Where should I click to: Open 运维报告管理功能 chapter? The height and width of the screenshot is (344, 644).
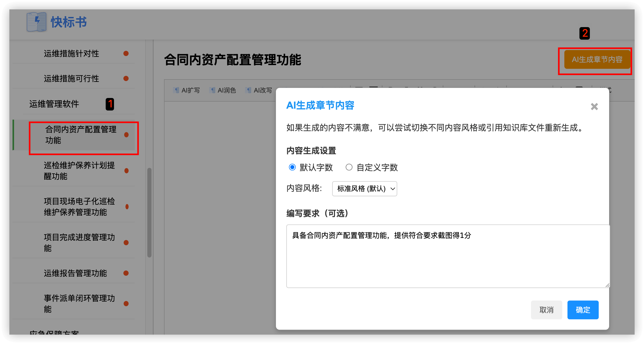coord(75,273)
